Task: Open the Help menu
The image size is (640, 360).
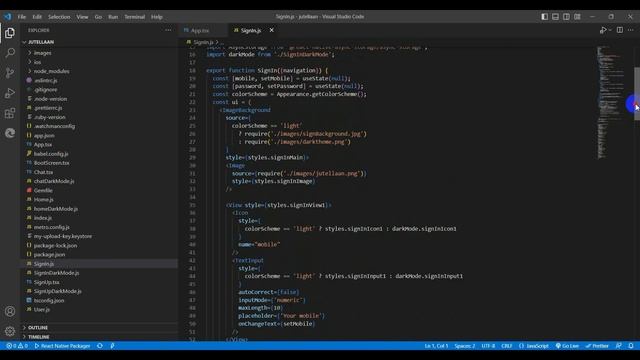Action: point(157,17)
